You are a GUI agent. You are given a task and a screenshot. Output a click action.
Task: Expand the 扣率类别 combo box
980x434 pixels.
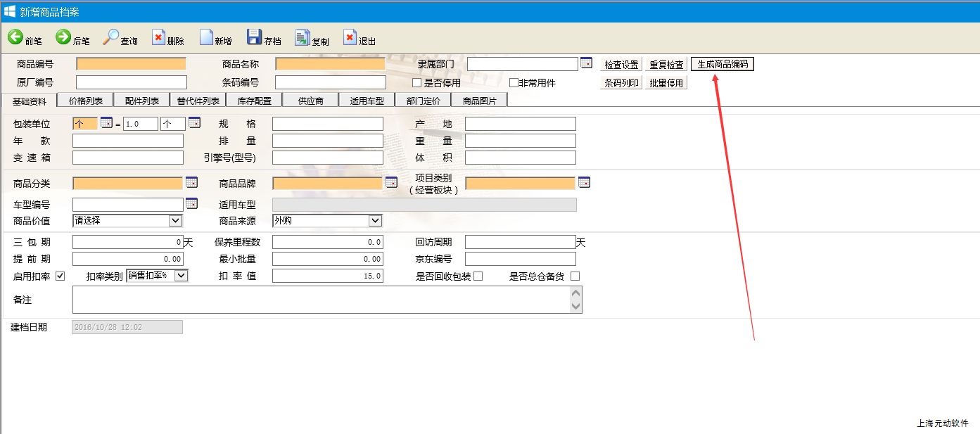coord(181,276)
